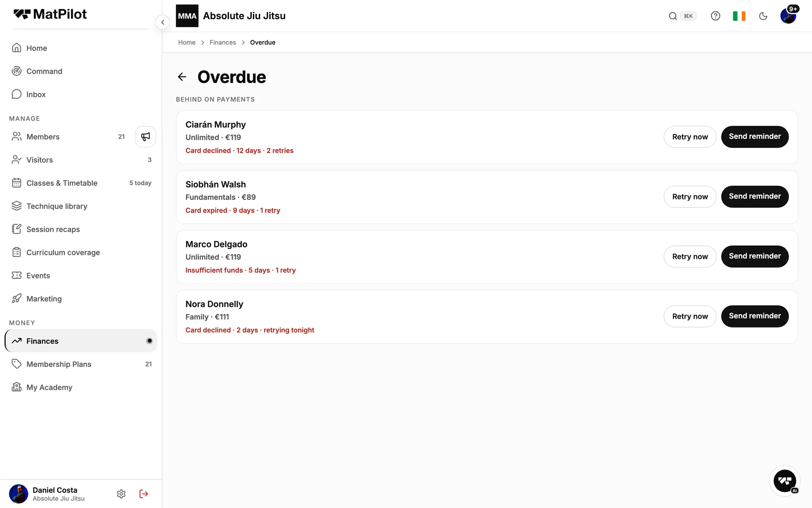Go back with the arrow beside Overdue
The width and height of the screenshot is (812, 508).
pyautogui.click(x=182, y=77)
